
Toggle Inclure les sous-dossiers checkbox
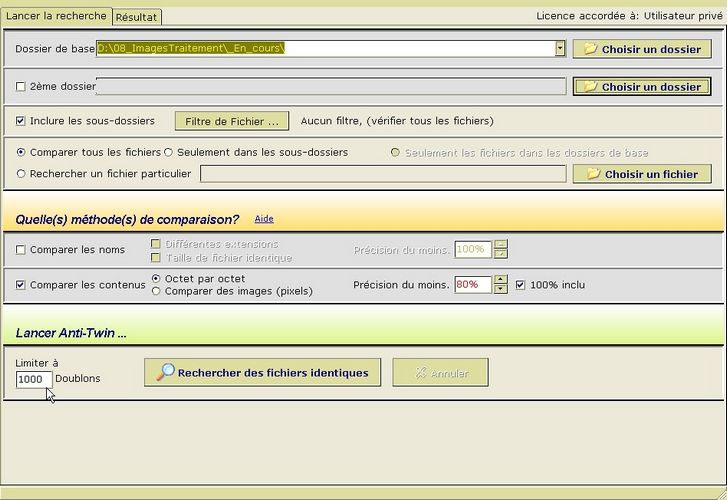click(21, 121)
